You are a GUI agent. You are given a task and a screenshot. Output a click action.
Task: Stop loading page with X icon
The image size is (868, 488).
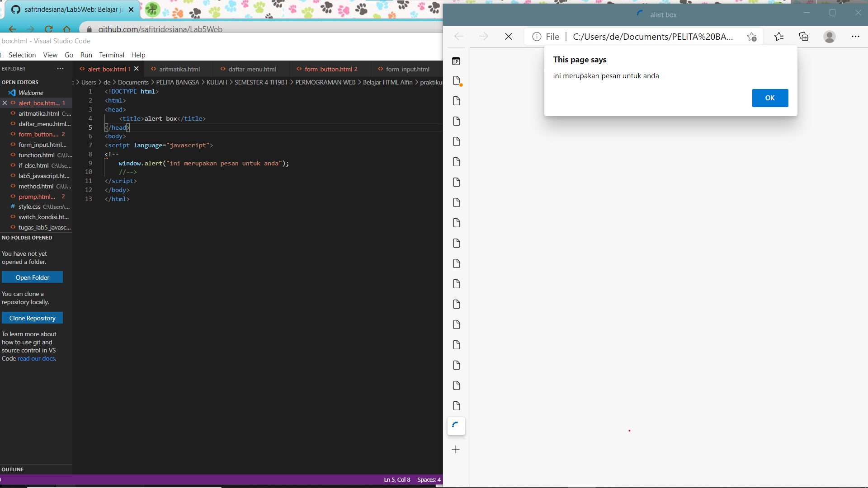[x=509, y=37]
